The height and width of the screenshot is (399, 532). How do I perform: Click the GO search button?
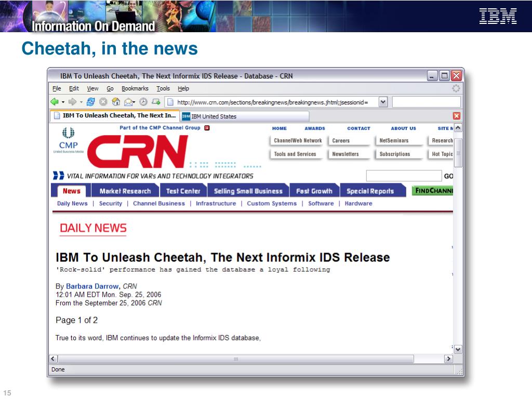(448, 176)
